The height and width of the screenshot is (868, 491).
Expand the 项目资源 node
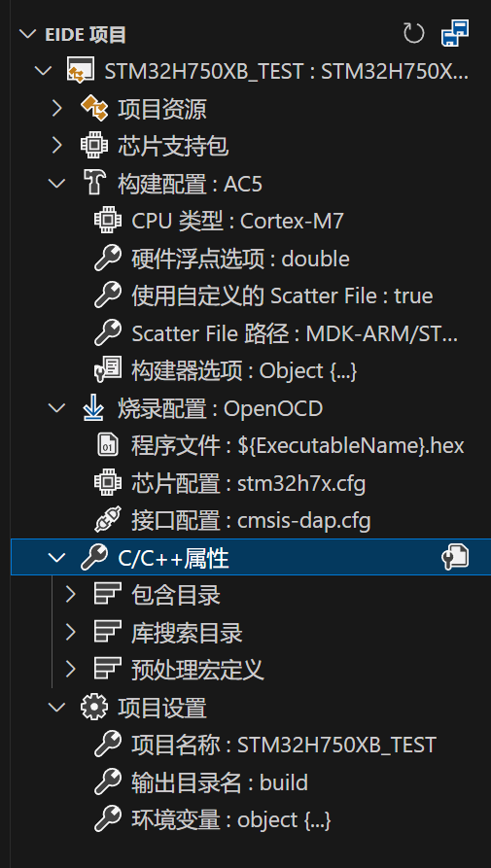(57, 109)
